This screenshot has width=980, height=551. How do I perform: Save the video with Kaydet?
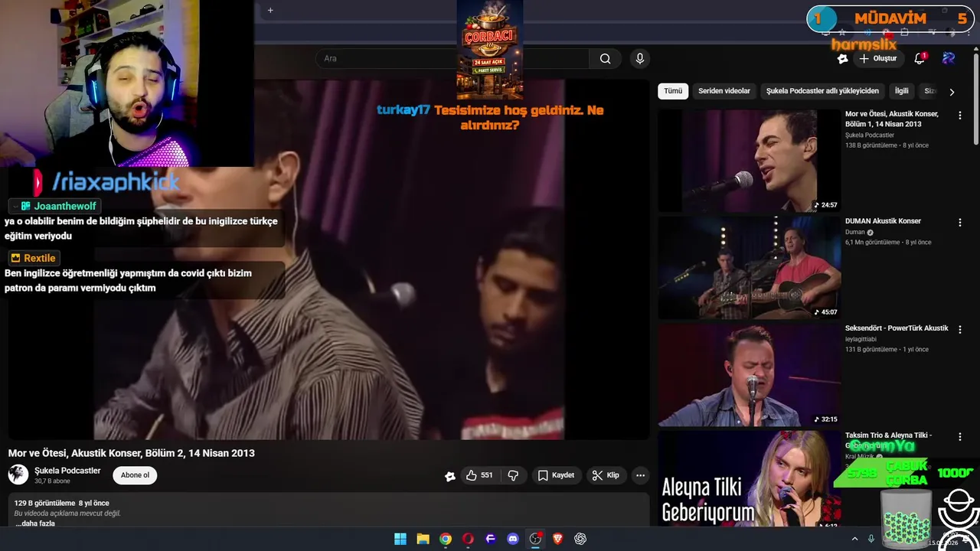tap(556, 475)
